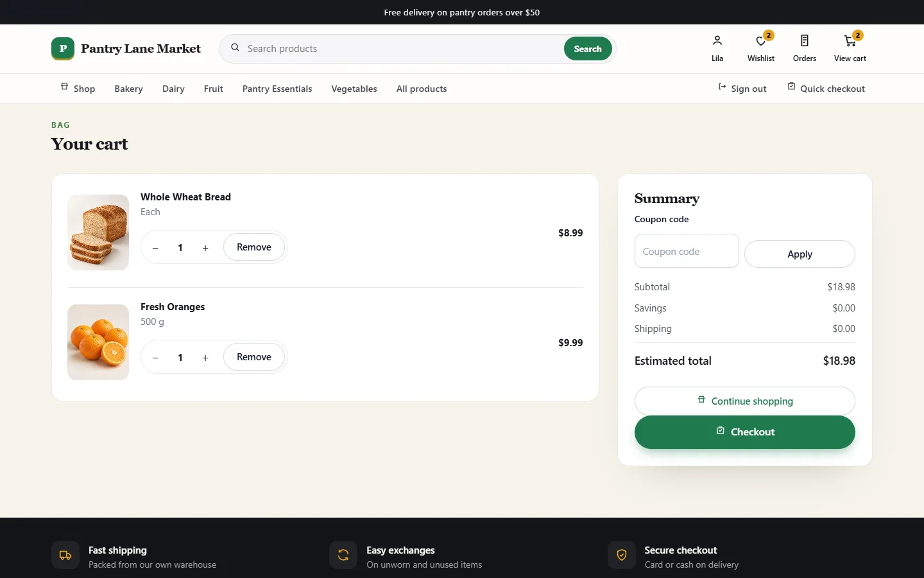Click the Pantry Lane Market logo
This screenshot has height=578, width=924.
[x=126, y=49]
